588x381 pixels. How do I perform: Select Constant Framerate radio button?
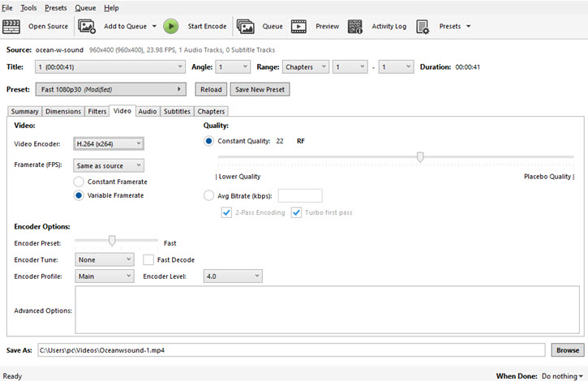click(79, 182)
